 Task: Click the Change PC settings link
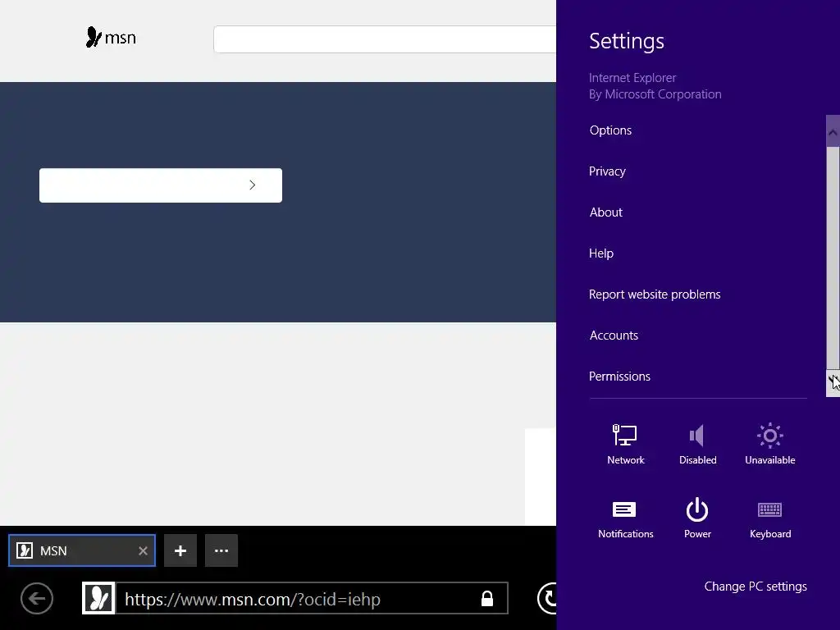coord(756,587)
